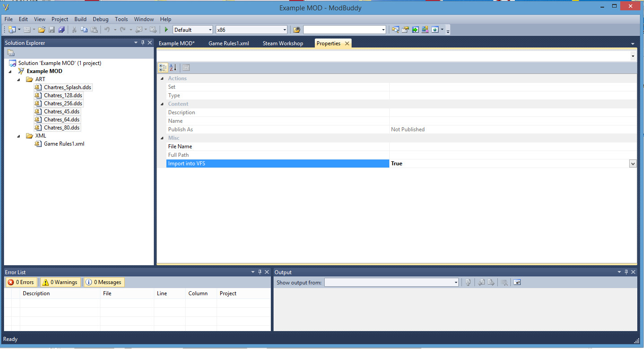
Task: Switch to the Game Rules1.xml tab
Action: click(229, 43)
